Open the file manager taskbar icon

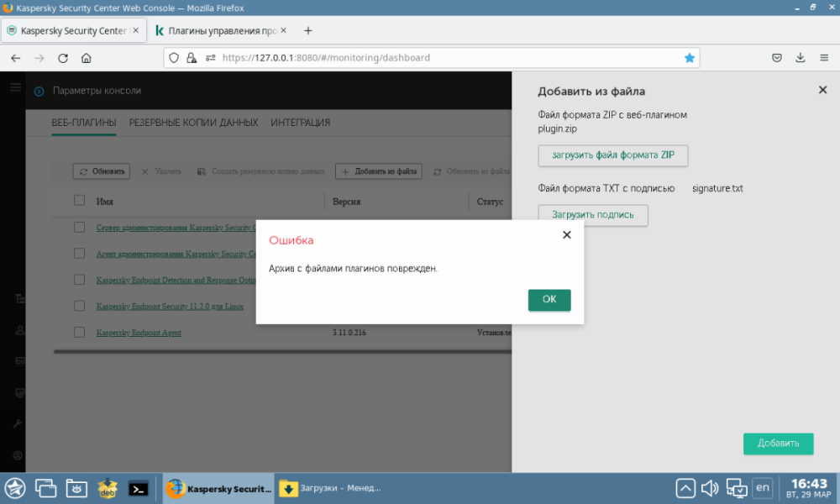76,488
